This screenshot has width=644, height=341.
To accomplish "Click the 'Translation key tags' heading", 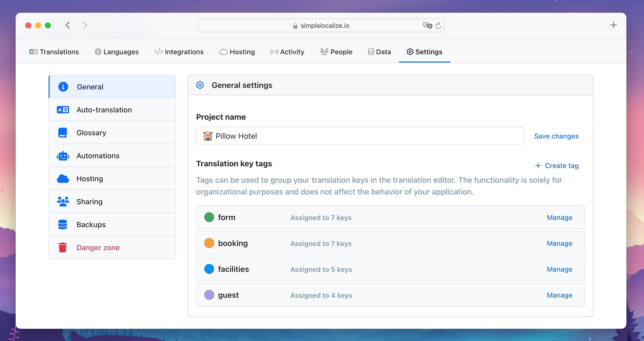I will click(234, 164).
